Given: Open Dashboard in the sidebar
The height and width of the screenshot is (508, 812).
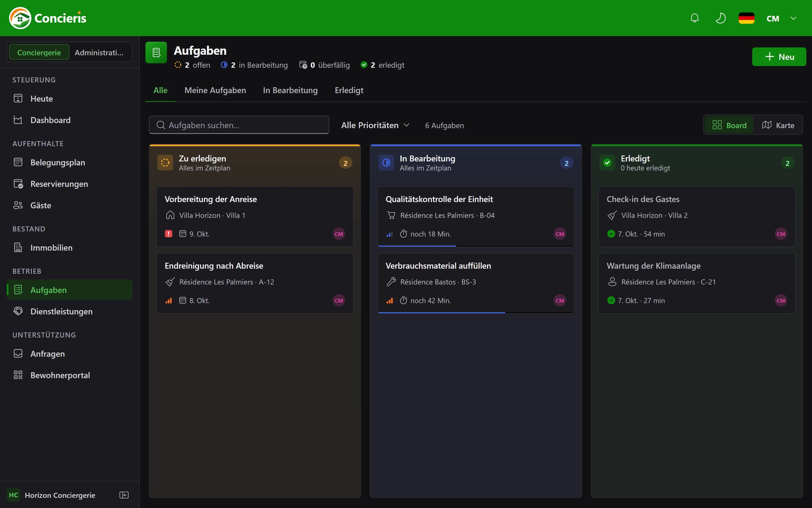Looking at the screenshot, I should point(70,120).
